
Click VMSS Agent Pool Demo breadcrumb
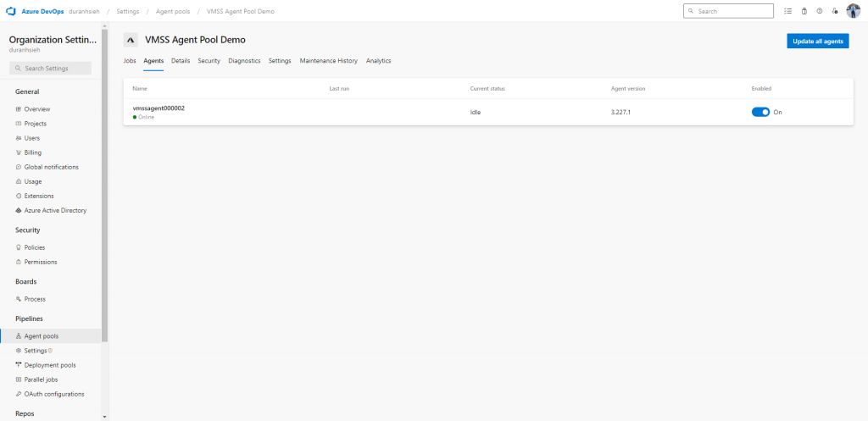point(240,11)
